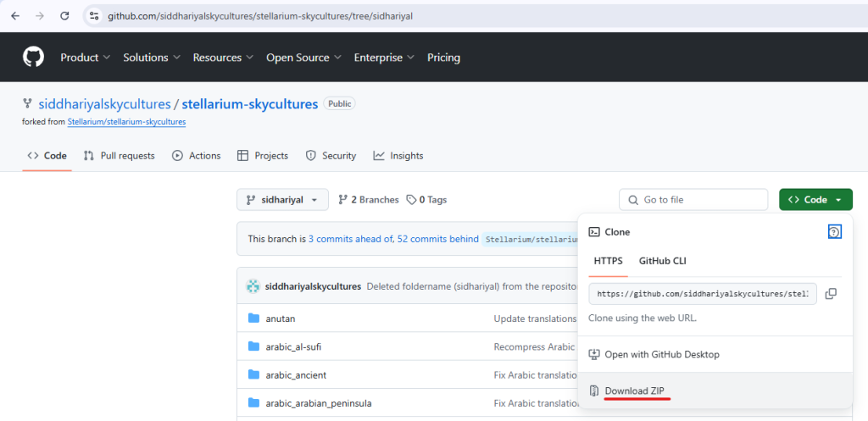
Task: Switch to the GitHub CLI tab
Action: click(x=662, y=261)
